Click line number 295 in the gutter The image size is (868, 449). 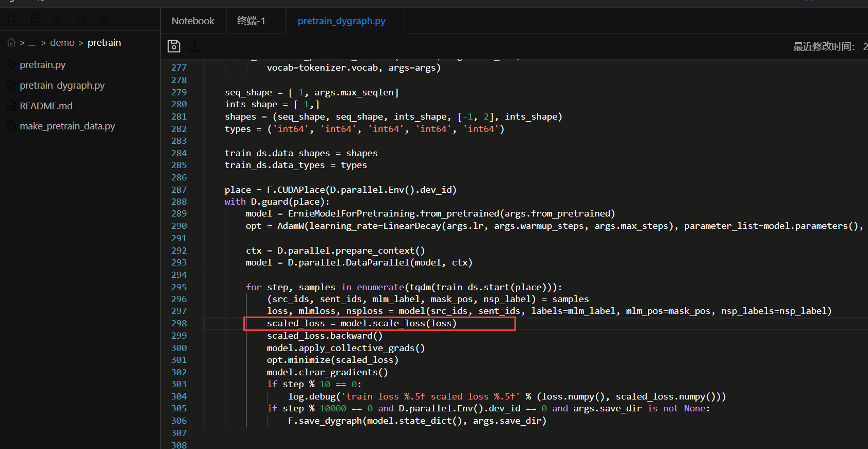click(179, 287)
